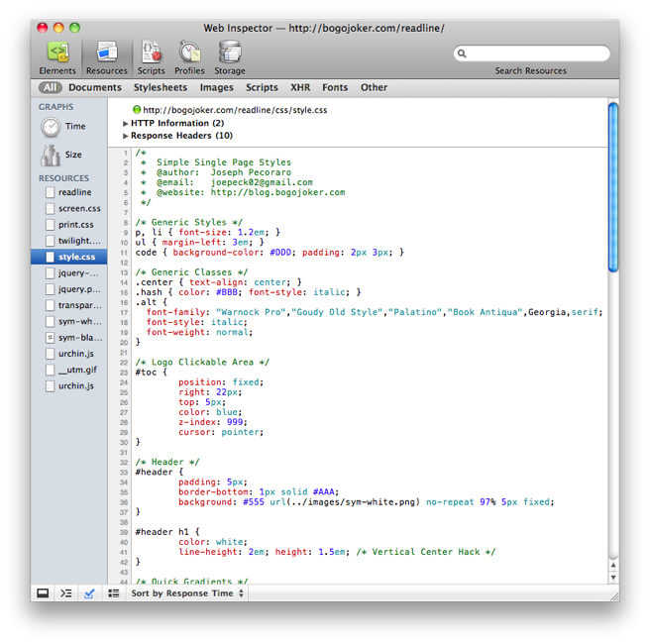Select the first urchin.js resource

pyautogui.click(x=68, y=354)
